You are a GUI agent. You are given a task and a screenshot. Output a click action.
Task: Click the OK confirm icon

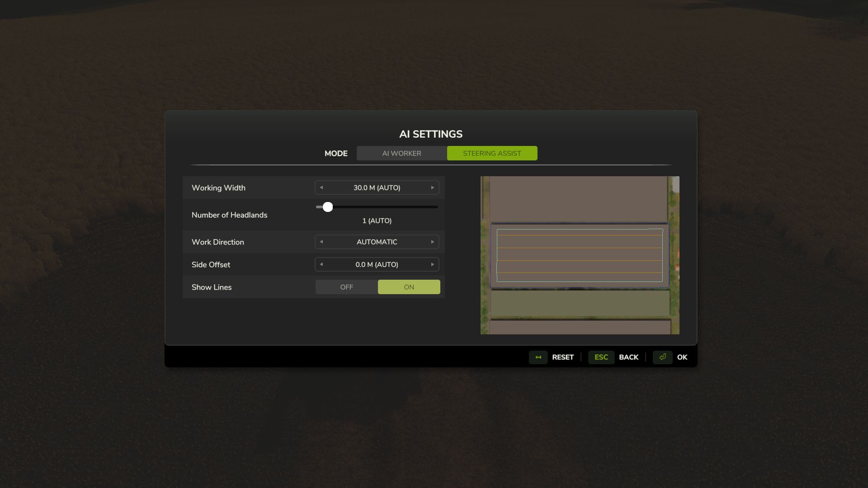tap(662, 357)
